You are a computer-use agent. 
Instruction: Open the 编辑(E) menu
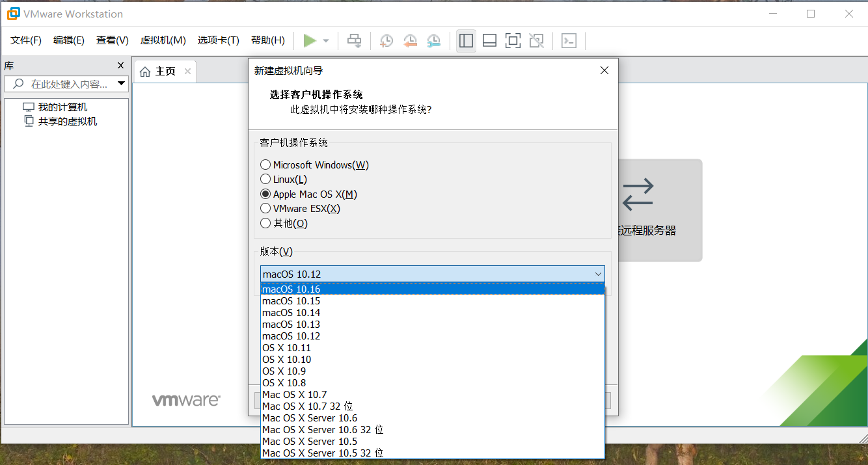69,40
